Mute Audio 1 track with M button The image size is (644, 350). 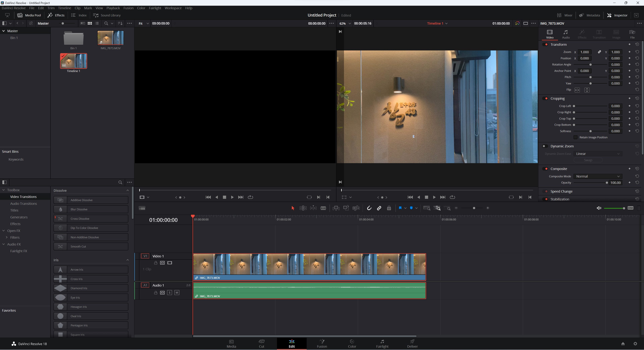click(177, 293)
